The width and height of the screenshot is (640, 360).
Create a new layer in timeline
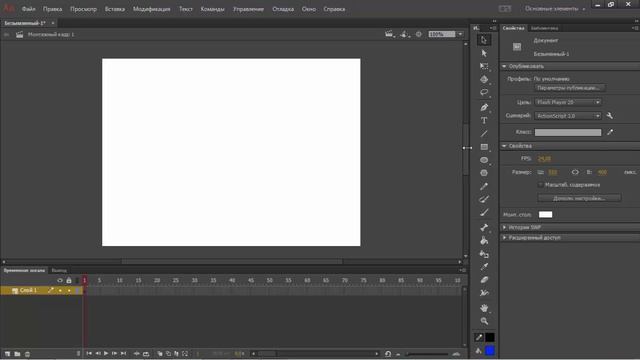click(x=7, y=354)
